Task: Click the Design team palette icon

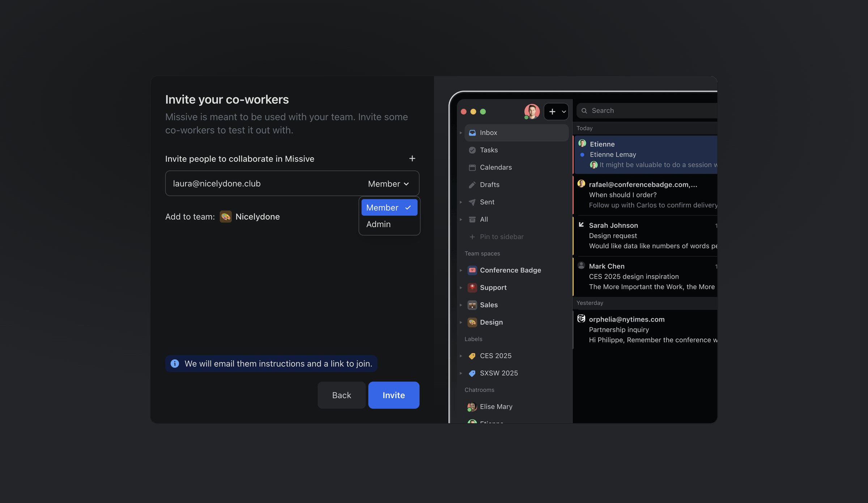Action: click(x=472, y=322)
